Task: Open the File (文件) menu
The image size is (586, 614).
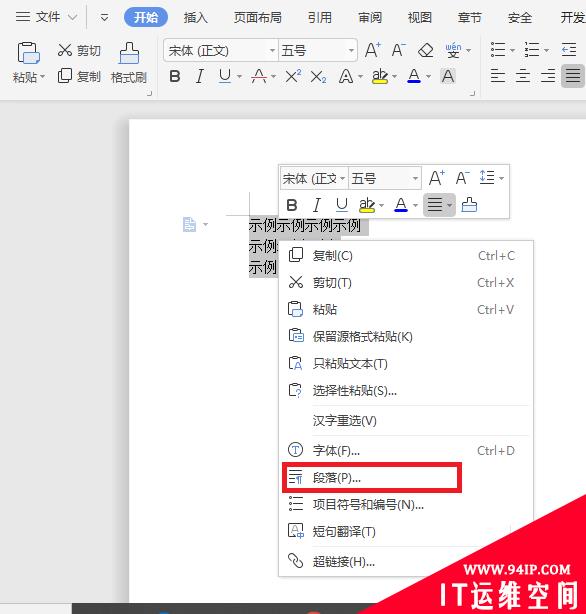Action: [45, 17]
